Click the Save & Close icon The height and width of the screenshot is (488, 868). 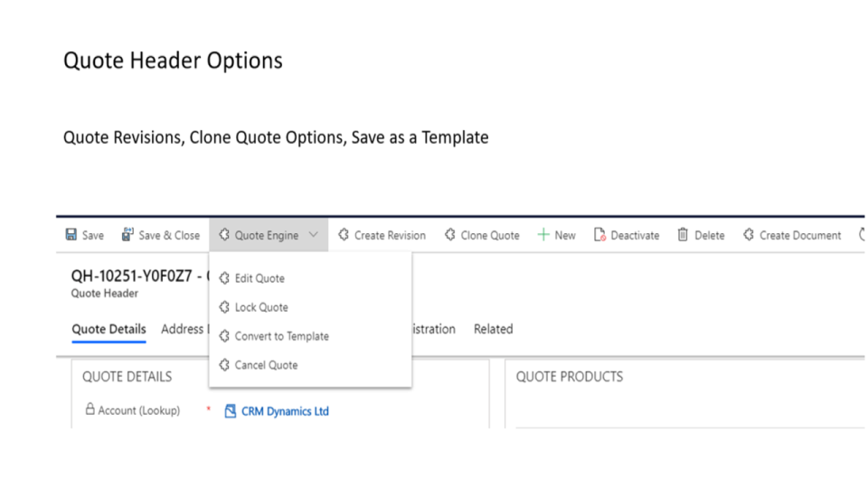click(x=127, y=235)
